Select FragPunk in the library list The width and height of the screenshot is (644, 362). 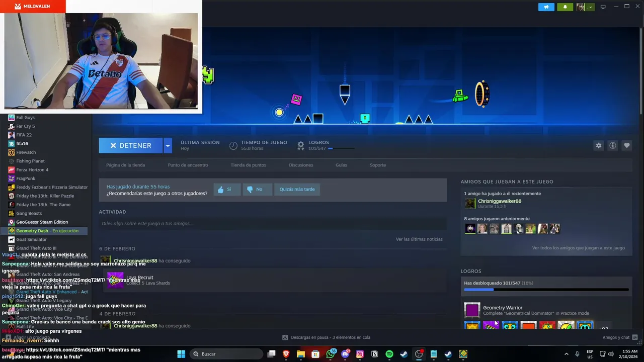click(x=26, y=178)
